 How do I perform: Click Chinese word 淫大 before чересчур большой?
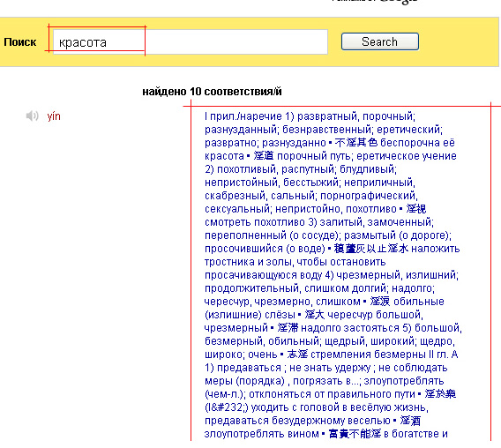(314, 315)
